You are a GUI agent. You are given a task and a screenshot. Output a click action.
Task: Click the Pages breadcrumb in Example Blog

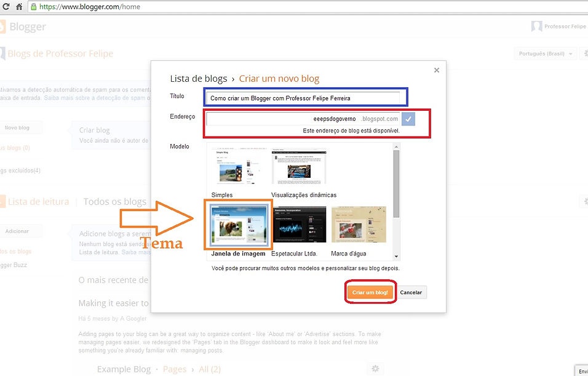(175, 369)
